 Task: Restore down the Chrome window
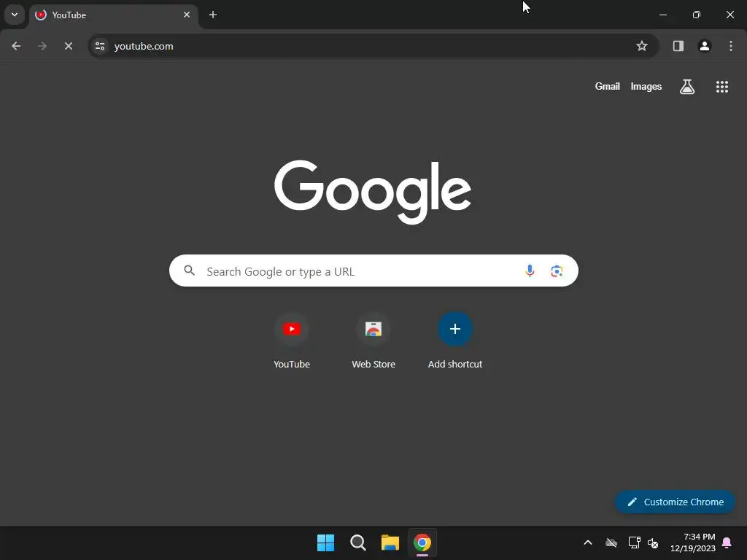pos(697,15)
